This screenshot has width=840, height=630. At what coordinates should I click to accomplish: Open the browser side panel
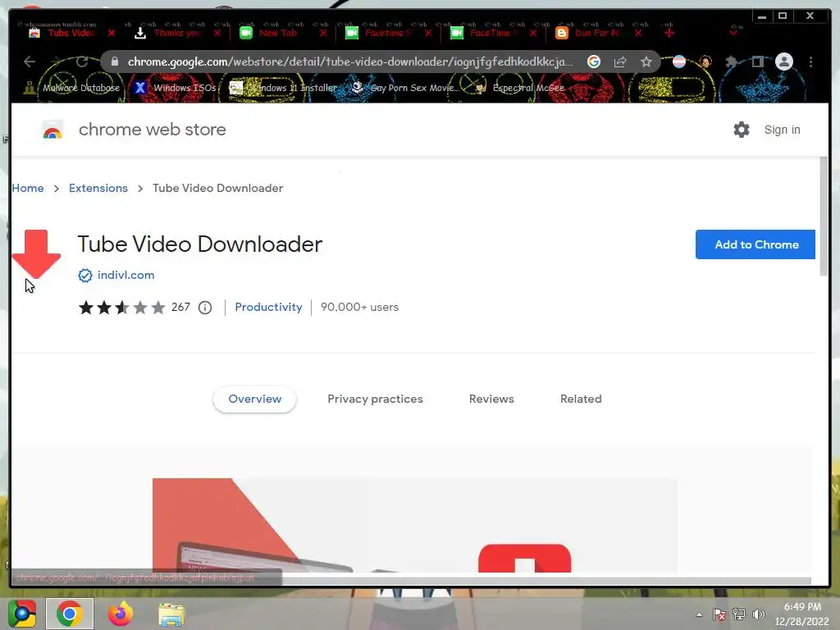coord(757,62)
